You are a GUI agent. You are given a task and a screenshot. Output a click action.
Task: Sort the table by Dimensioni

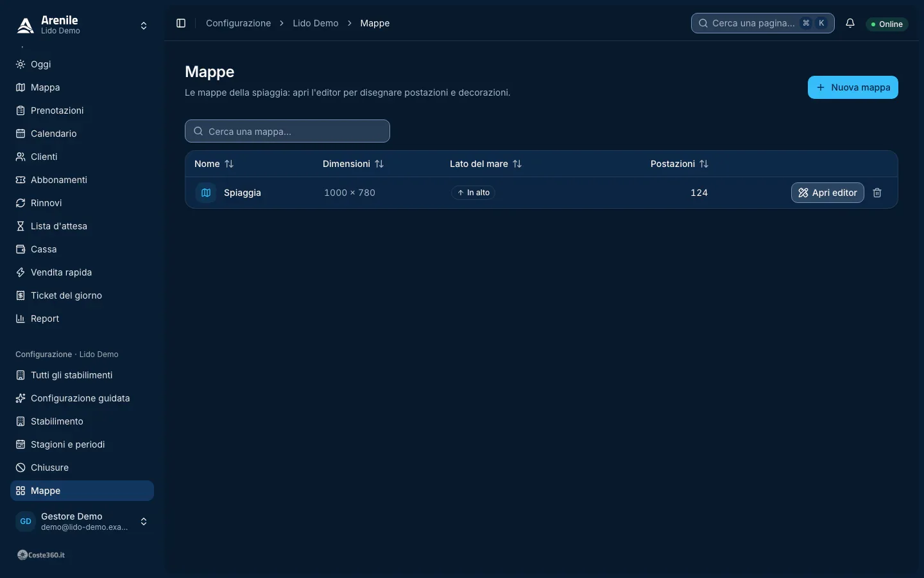tap(354, 164)
